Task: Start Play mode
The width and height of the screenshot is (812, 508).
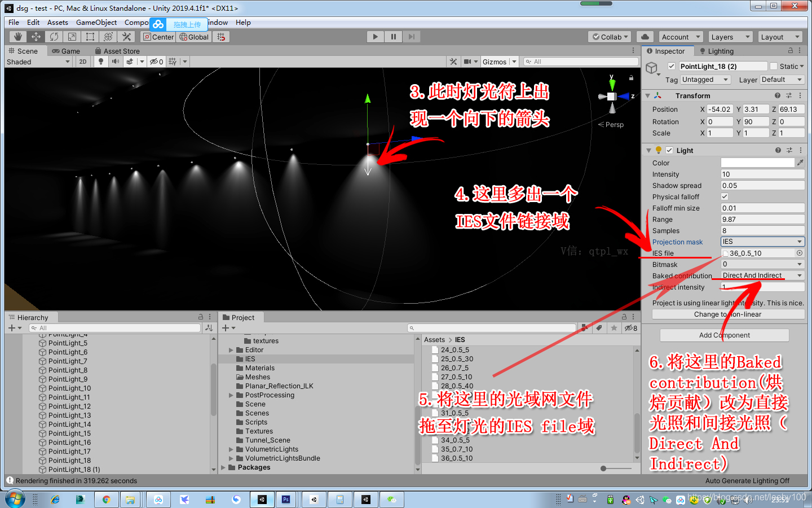Action: click(x=376, y=37)
